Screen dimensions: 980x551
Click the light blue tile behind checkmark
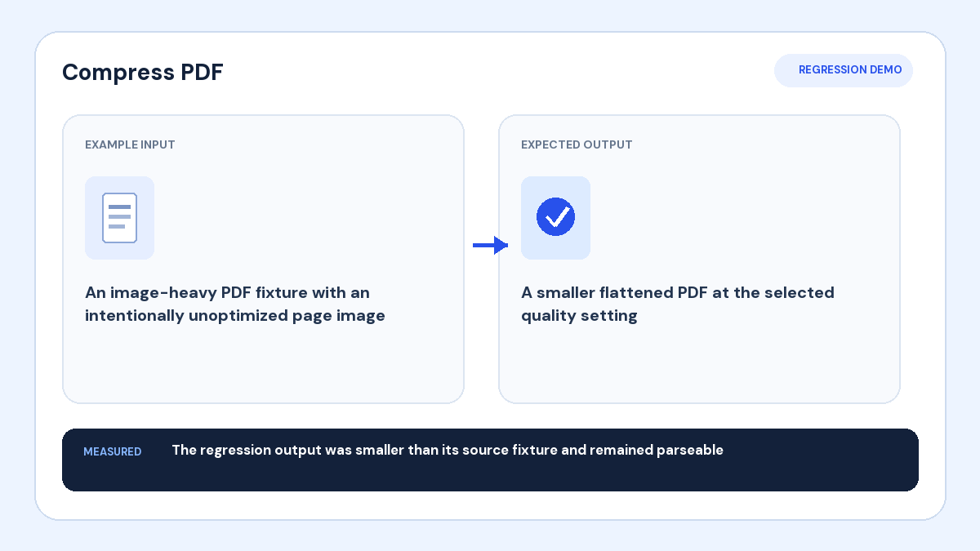coord(555,218)
